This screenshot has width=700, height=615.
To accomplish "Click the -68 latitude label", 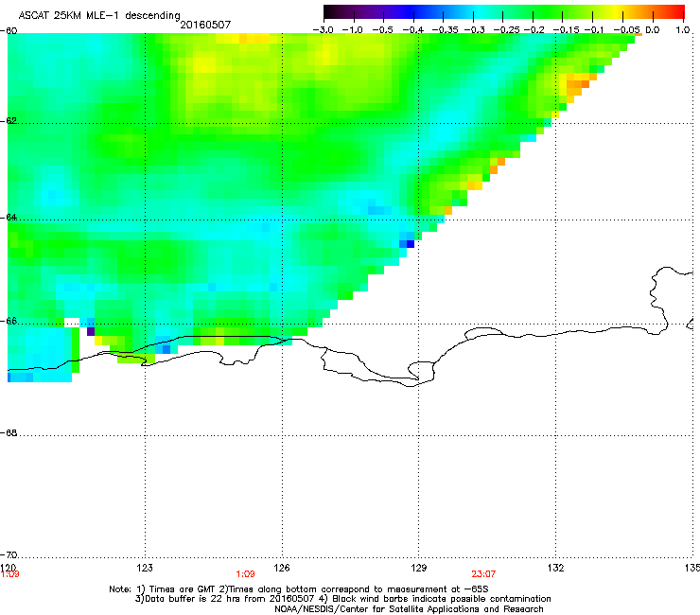I will pyautogui.click(x=9, y=432).
